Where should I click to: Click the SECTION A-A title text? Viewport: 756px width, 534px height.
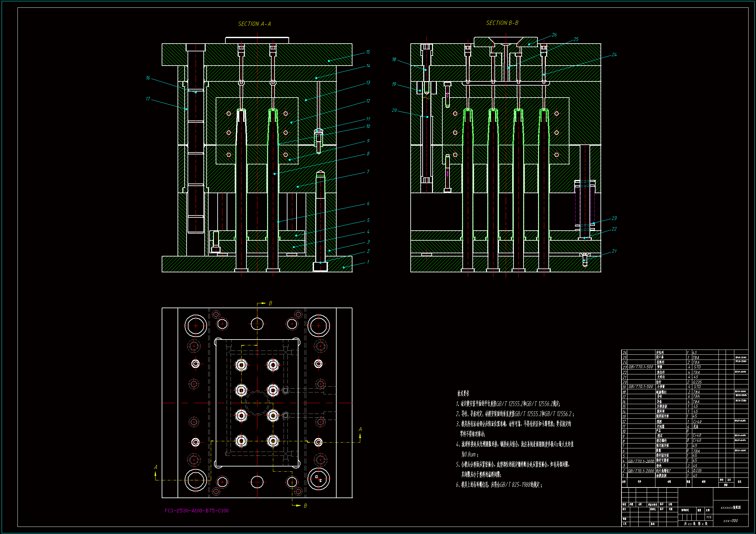(x=254, y=24)
